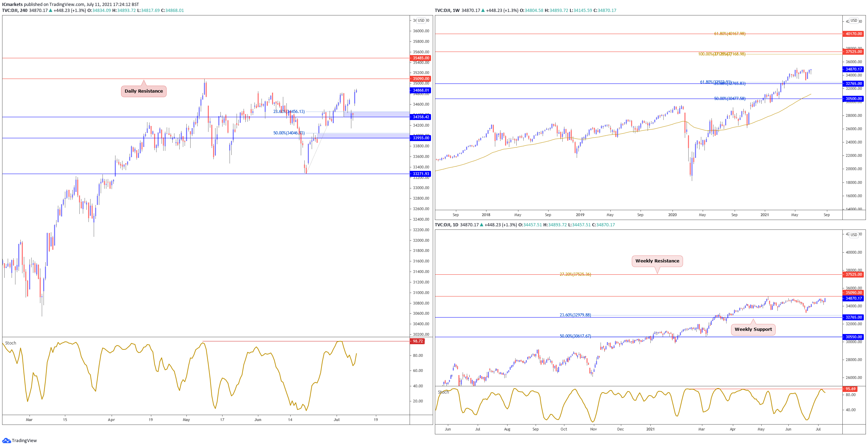Select the Weekly Support callout annotation
The image size is (868, 447).
[753, 329]
